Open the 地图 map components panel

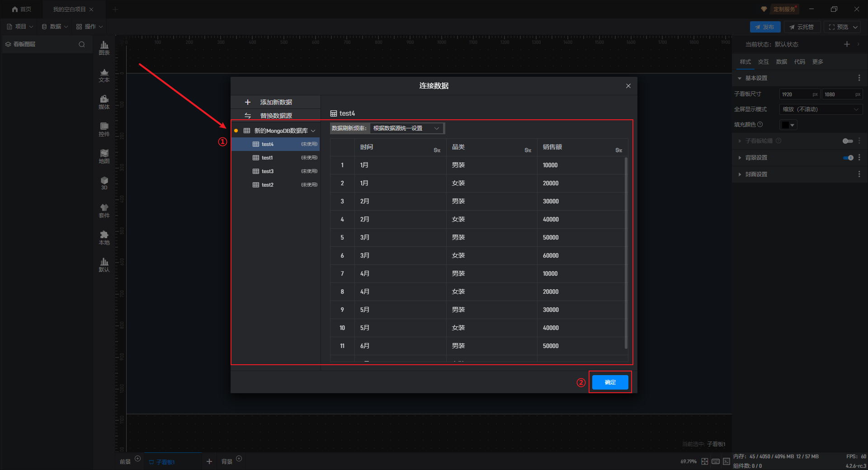104,156
